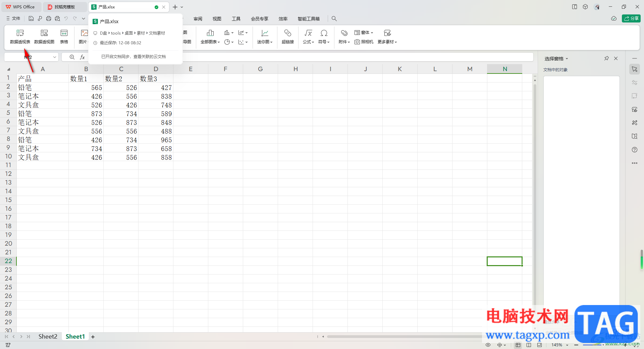Select cell A2 containing 铅笔
Screen dimensions: 644x349
(x=43, y=87)
